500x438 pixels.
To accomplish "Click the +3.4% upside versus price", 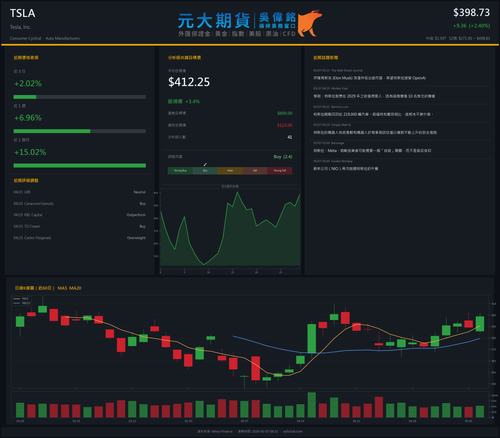I will click(192, 101).
